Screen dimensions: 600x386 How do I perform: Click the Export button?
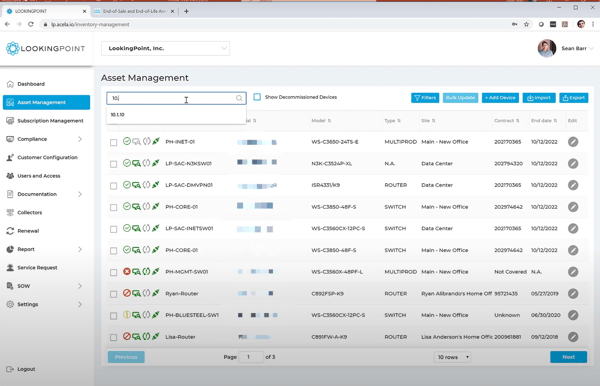574,98
